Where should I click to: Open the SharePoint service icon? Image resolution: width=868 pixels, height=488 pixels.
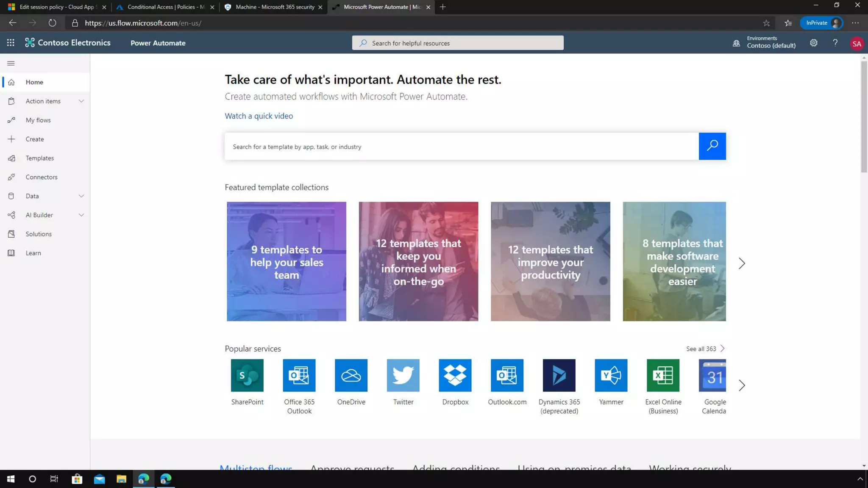(x=247, y=375)
